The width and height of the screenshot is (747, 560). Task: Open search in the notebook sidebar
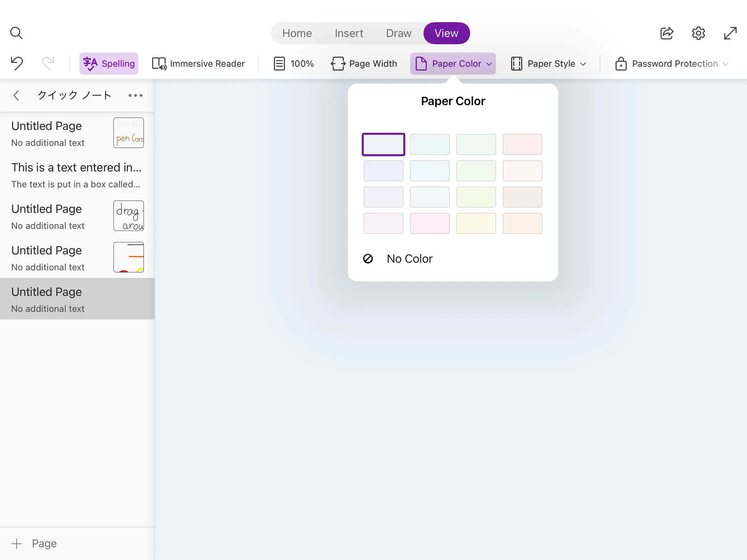[x=16, y=33]
